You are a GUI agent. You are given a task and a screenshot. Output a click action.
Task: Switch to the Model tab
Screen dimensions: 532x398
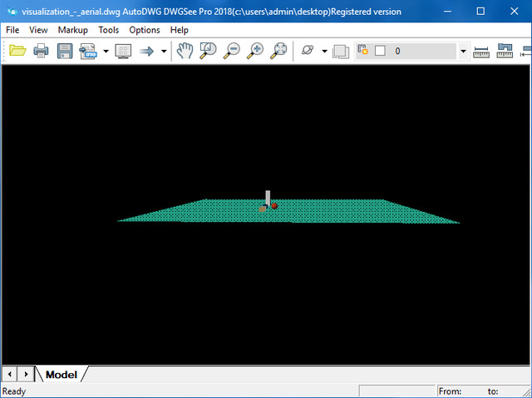tap(61, 375)
